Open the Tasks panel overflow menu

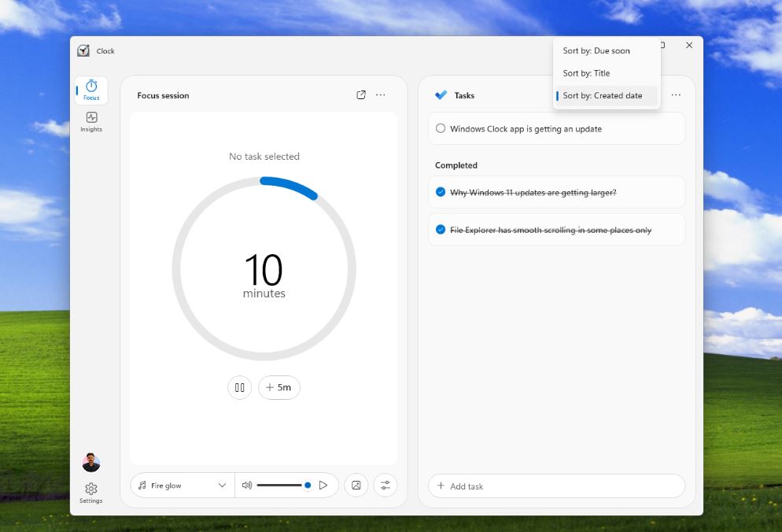(676, 94)
